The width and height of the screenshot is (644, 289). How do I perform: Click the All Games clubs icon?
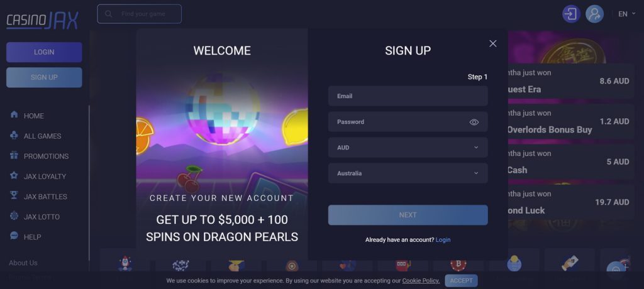[14, 135]
